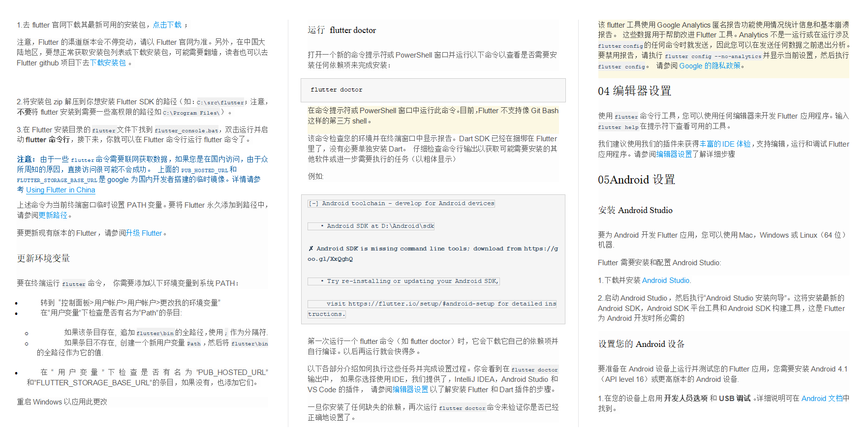
Task: Open the 丰富的 IDE 体验 link
Action: click(x=725, y=144)
